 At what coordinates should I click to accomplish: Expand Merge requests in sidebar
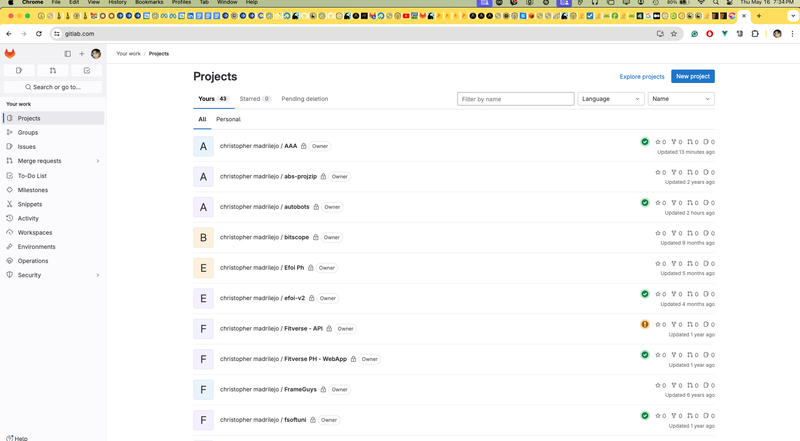(x=97, y=161)
